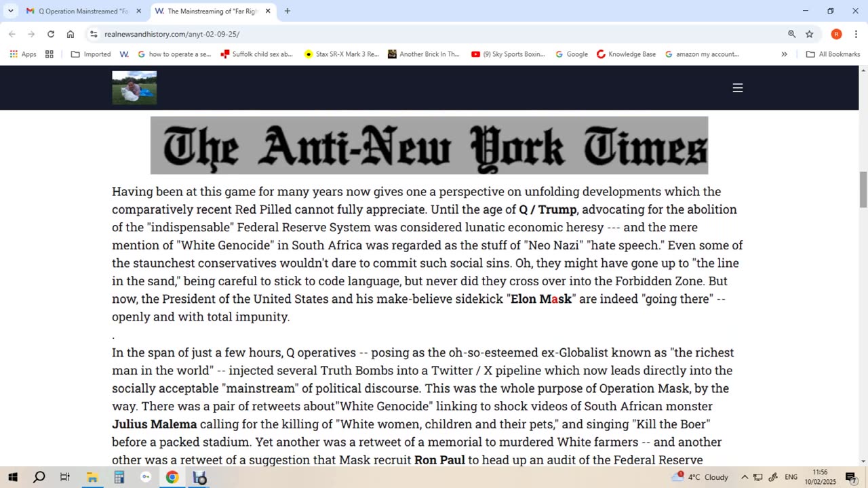Image resolution: width=868 pixels, height=488 pixels.
Task: Go back to previous page
Action: click(x=12, y=34)
